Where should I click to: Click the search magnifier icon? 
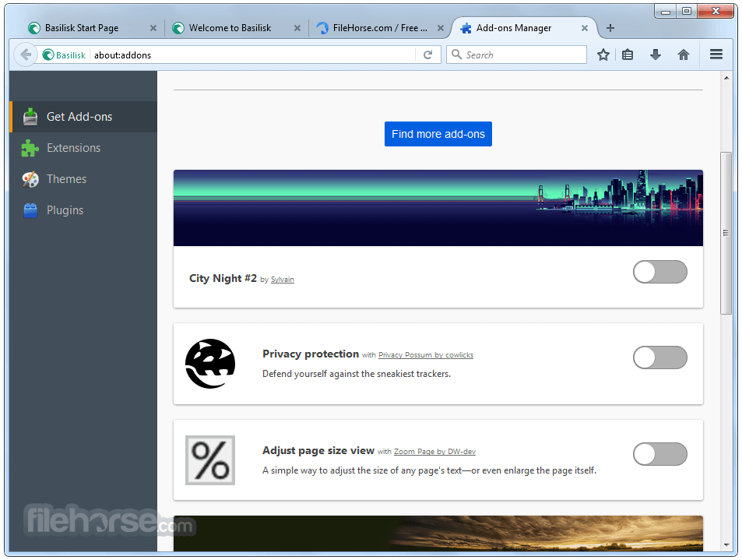(x=457, y=55)
